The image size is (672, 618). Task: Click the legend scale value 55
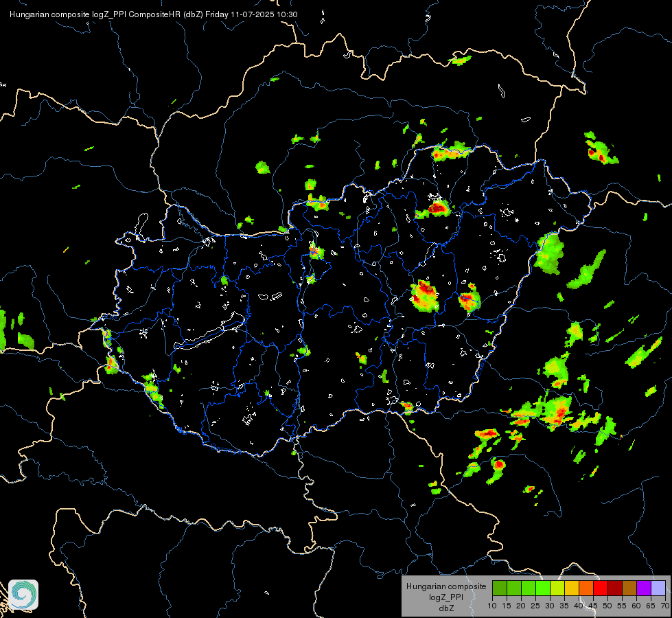tap(622, 606)
